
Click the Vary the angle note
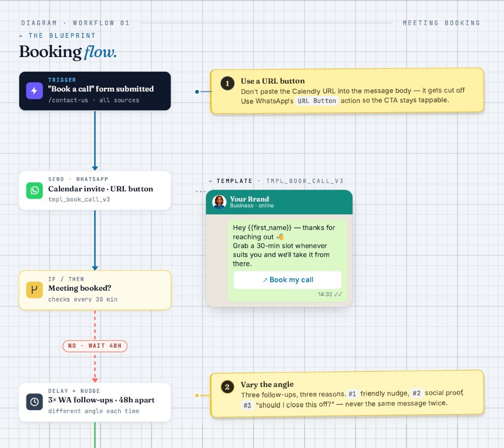point(347,394)
